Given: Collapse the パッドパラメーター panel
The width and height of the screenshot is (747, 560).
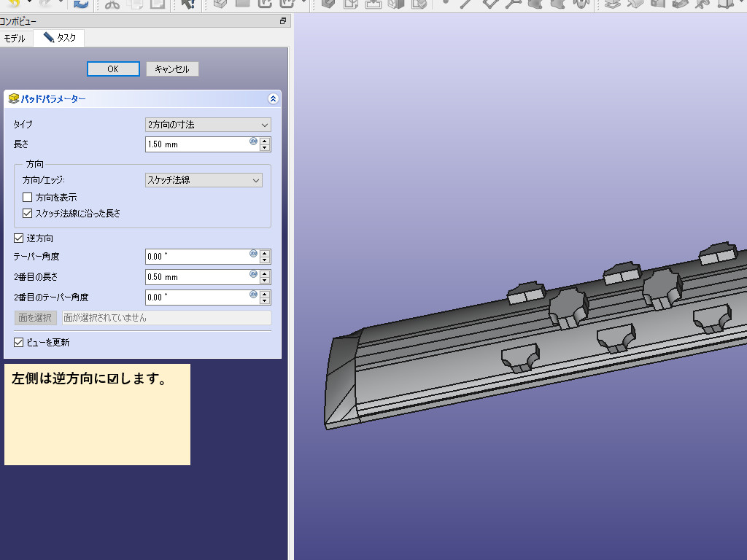Looking at the screenshot, I should [273, 98].
